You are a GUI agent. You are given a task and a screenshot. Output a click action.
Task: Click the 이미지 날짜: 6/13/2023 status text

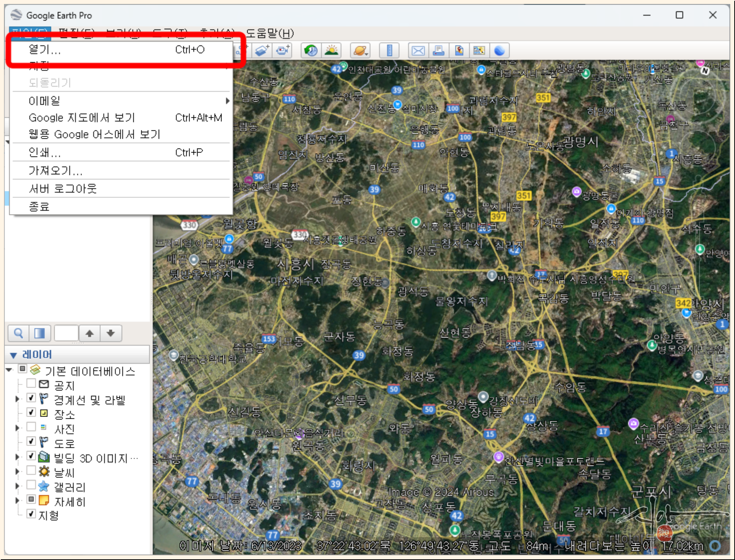click(x=240, y=546)
